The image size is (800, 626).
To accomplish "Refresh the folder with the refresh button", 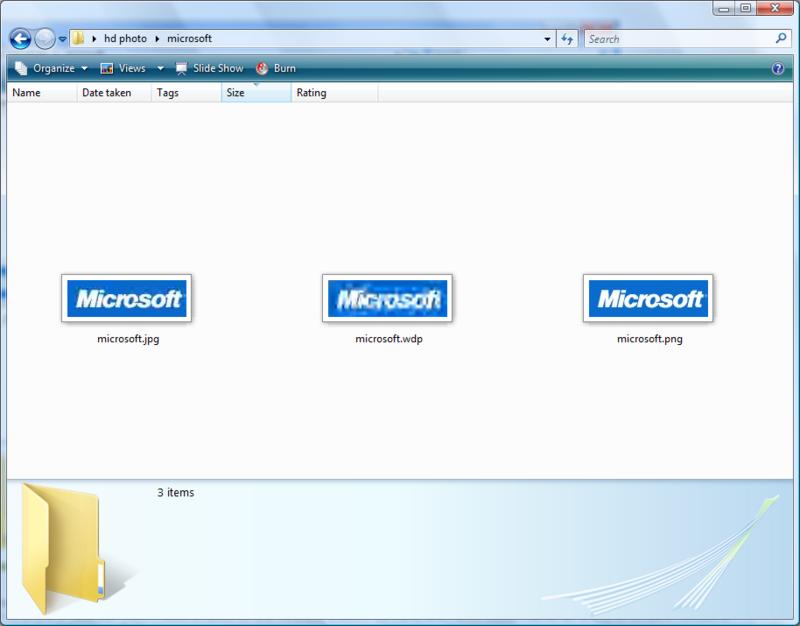I will point(568,39).
